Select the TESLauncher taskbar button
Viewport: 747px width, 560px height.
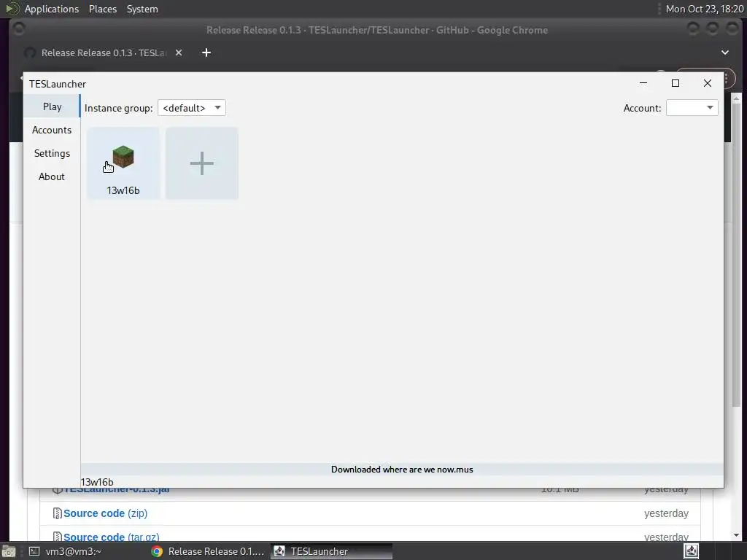[332, 551]
